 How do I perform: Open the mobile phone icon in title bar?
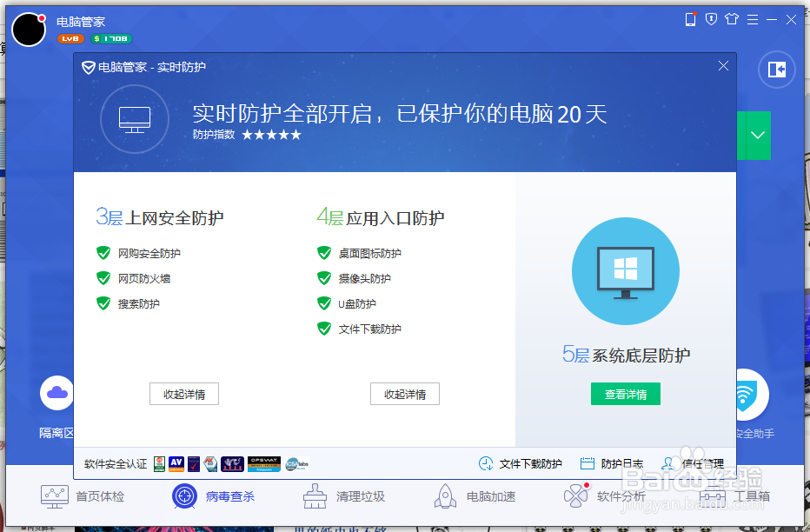pos(690,19)
